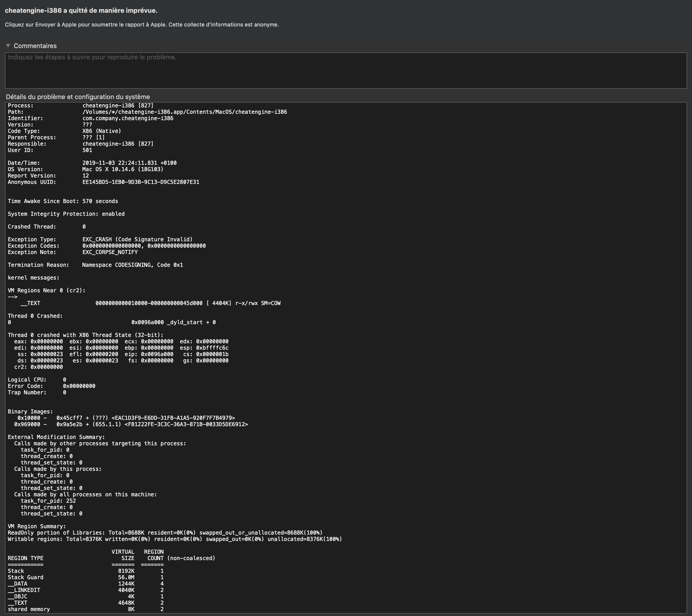Click the 'Crashed Thread:' line

pos(47,227)
